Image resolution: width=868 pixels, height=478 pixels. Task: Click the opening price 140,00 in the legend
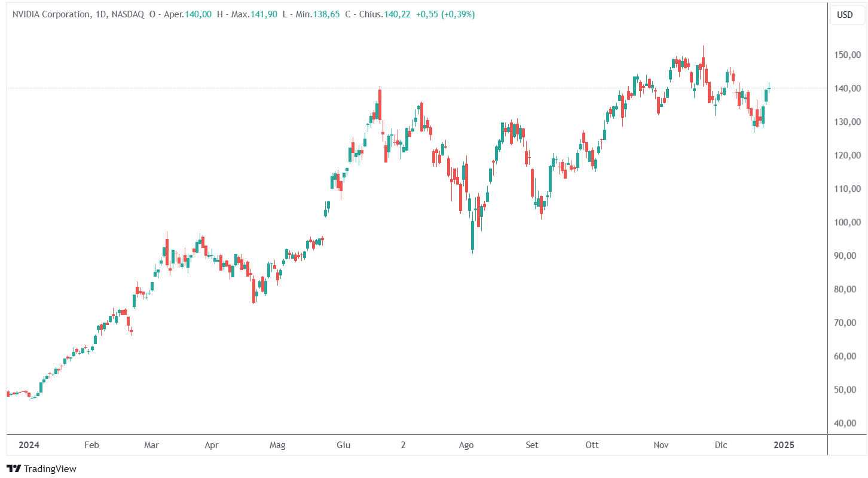click(x=198, y=14)
